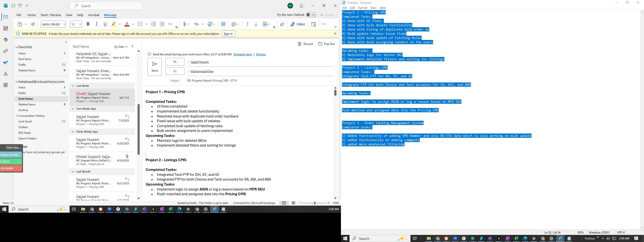Underline text via the ribbon button

click(x=105, y=24)
